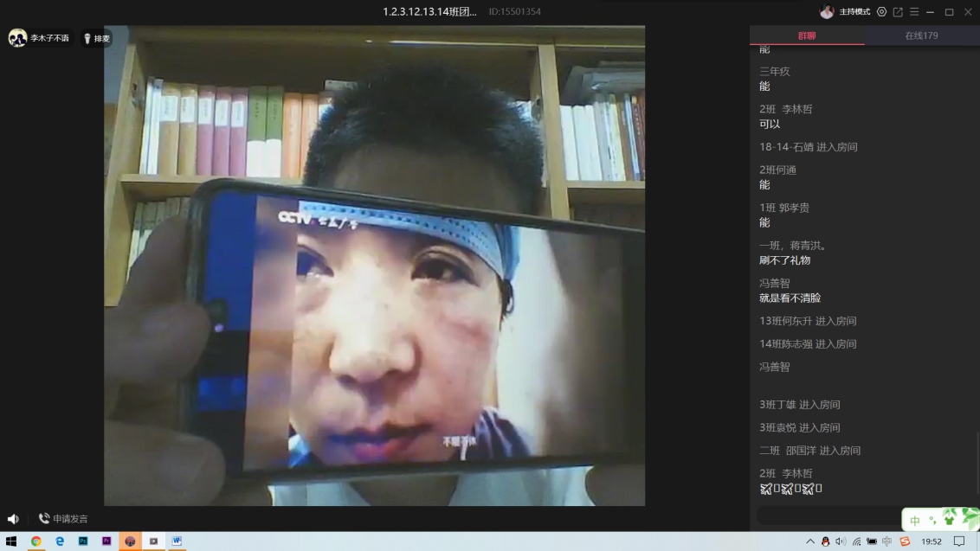Mute the room speaker volume icon
The height and width of the screenshot is (551, 980).
pos(13,518)
